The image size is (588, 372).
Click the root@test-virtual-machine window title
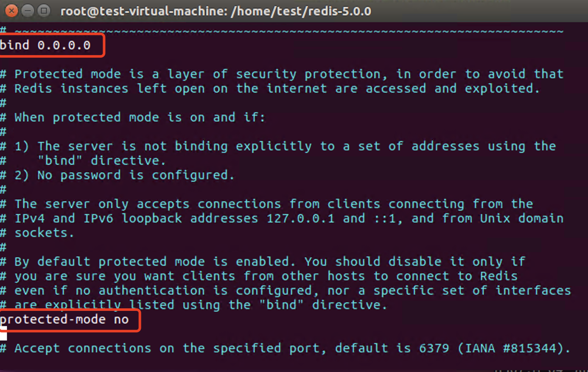pyautogui.click(x=216, y=11)
